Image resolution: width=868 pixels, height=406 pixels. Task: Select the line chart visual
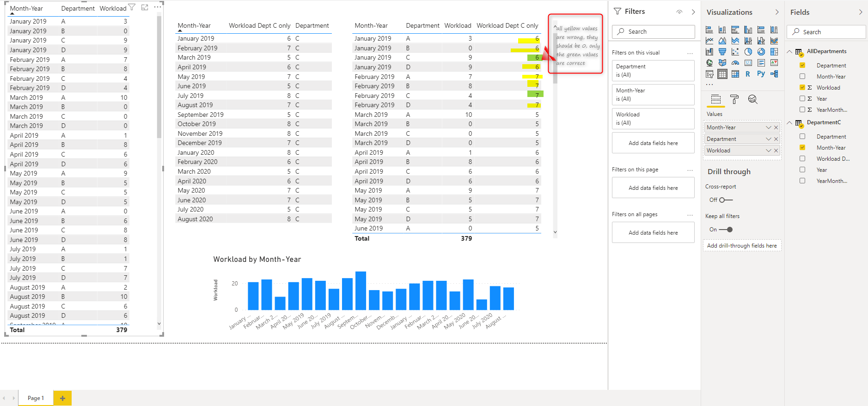coord(709,41)
